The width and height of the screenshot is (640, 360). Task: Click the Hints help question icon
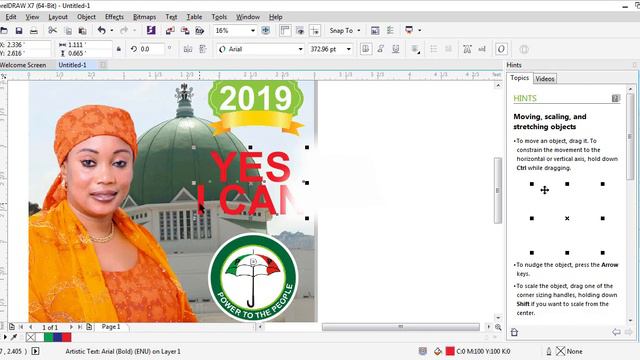[616, 98]
